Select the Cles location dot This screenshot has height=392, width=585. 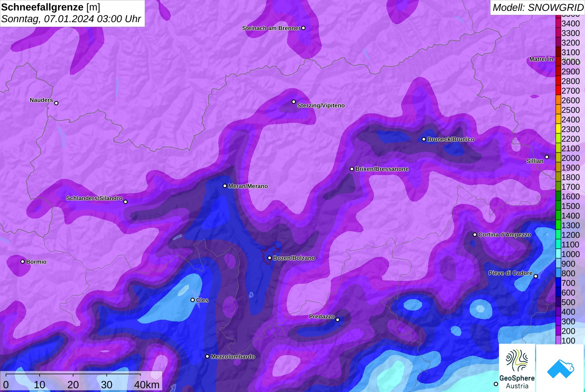click(x=193, y=300)
